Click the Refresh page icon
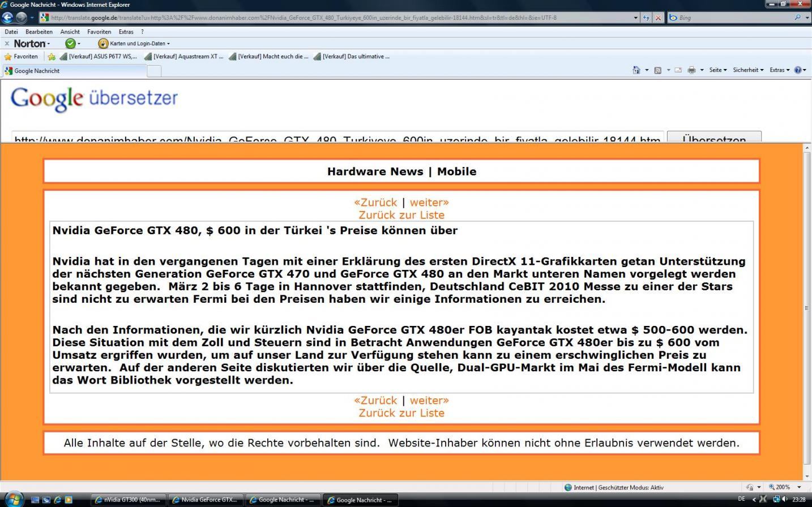 (x=646, y=18)
